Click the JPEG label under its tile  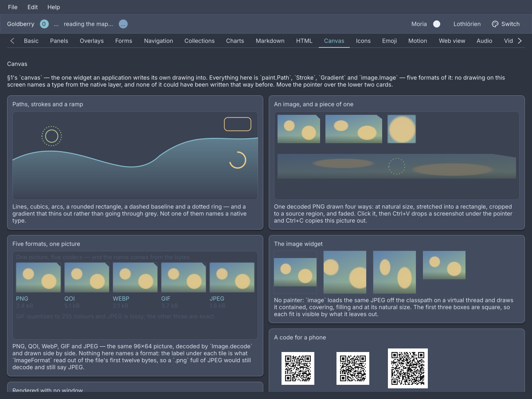click(217, 299)
